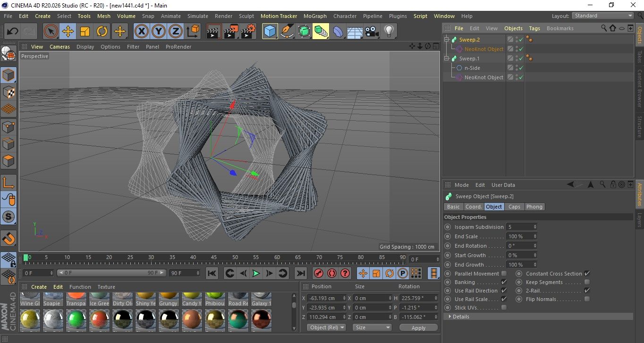Select the Move tool in toolbar

coord(68,32)
